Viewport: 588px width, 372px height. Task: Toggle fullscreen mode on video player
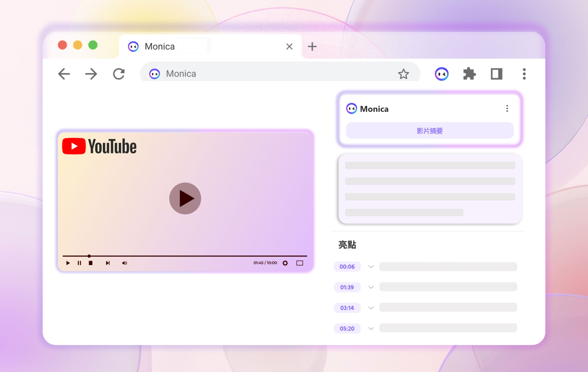[x=300, y=263]
